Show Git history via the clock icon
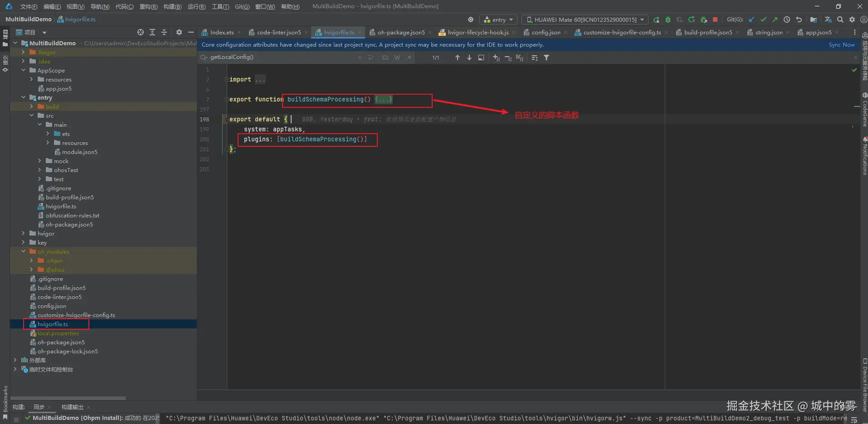 787,19
